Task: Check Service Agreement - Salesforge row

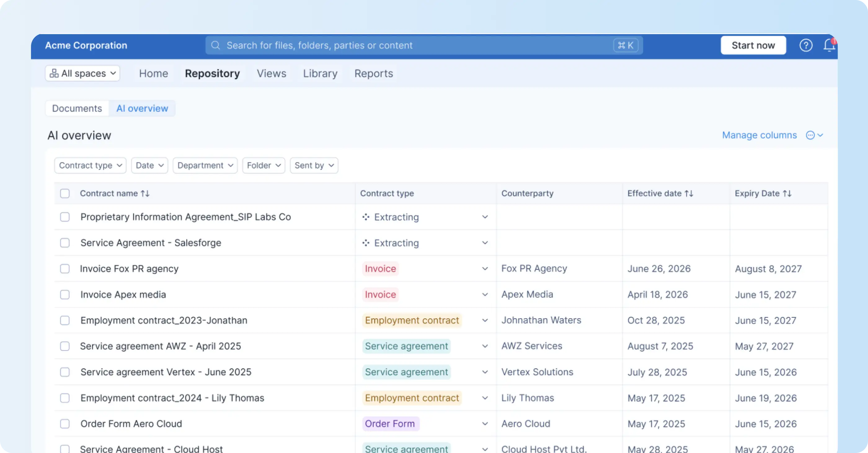Action: click(x=65, y=243)
